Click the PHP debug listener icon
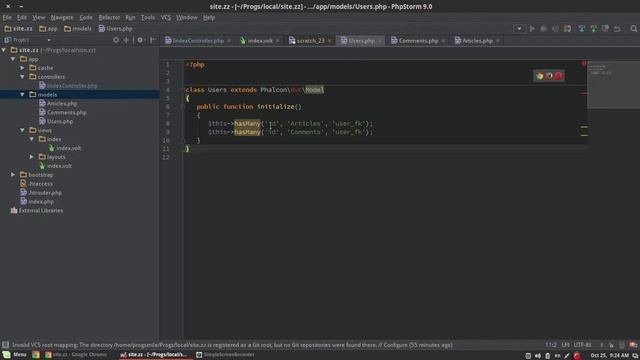 pos(567,29)
